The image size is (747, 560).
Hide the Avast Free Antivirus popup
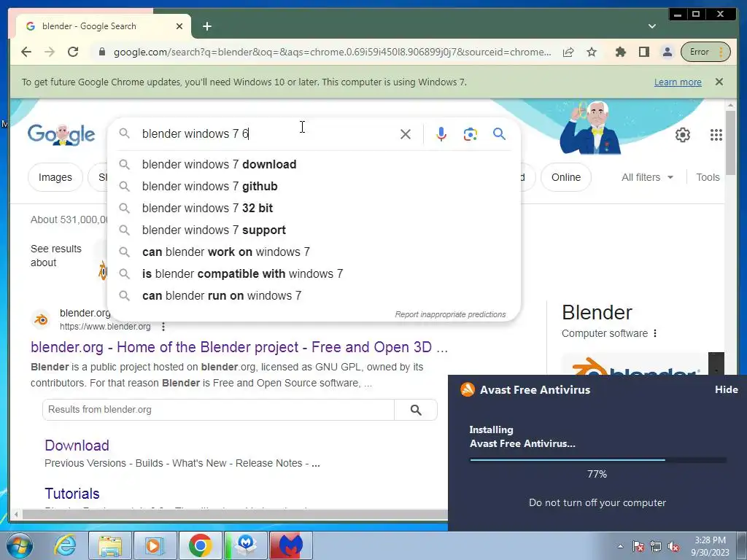726,389
